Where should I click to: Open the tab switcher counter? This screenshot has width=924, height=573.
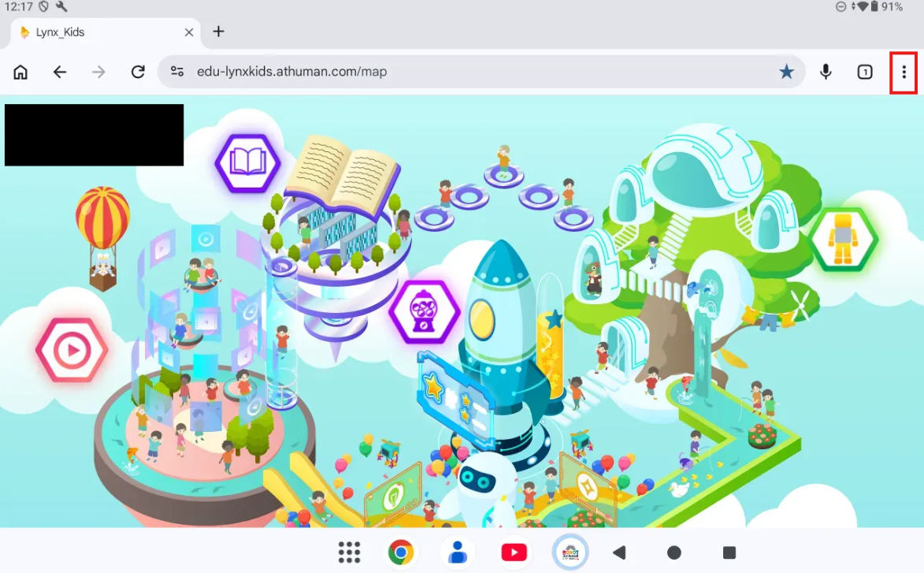point(865,73)
